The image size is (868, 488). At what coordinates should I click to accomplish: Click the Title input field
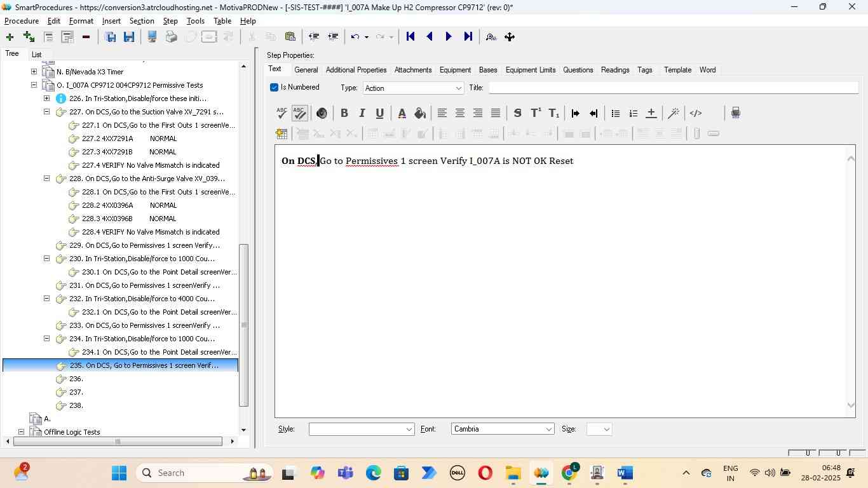(x=674, y=88)
